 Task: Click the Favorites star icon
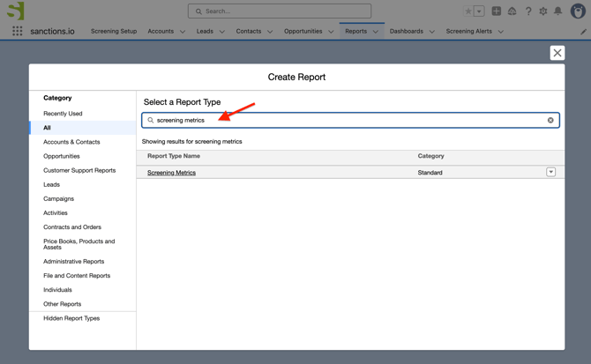[468, 11]
